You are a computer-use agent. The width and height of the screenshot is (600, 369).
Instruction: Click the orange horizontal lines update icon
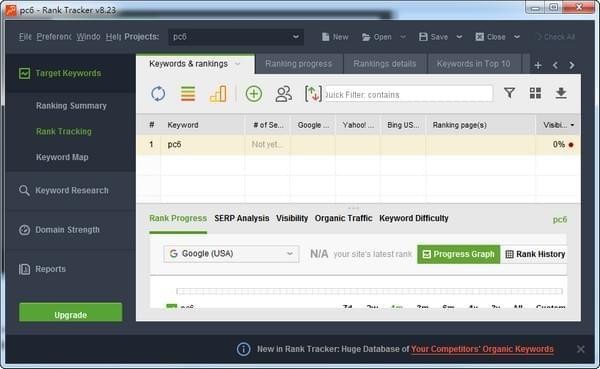[x=188, y=94]
